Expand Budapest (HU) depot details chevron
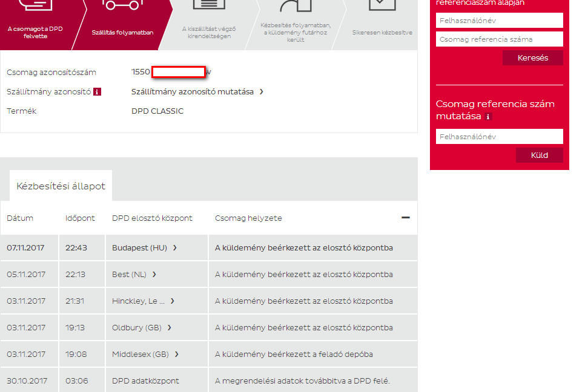The height and width of the screenshot is (392, 588). (175, 247)
